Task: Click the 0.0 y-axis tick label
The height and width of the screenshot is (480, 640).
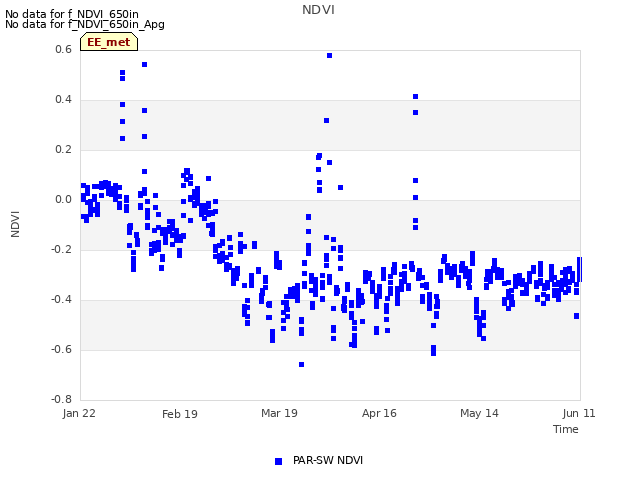Action: coord(63,199)
